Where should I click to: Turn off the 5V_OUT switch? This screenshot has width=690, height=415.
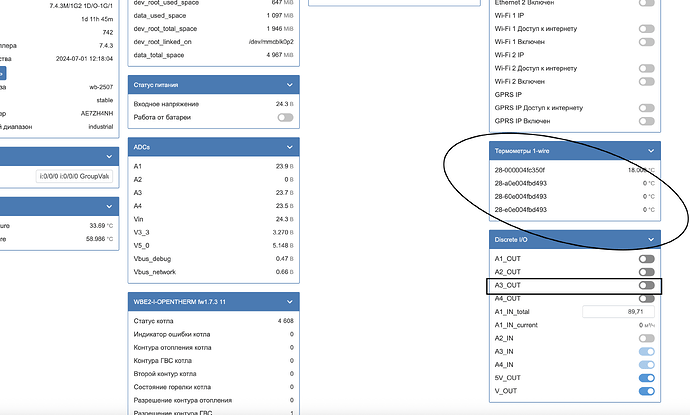click(646, 378)
